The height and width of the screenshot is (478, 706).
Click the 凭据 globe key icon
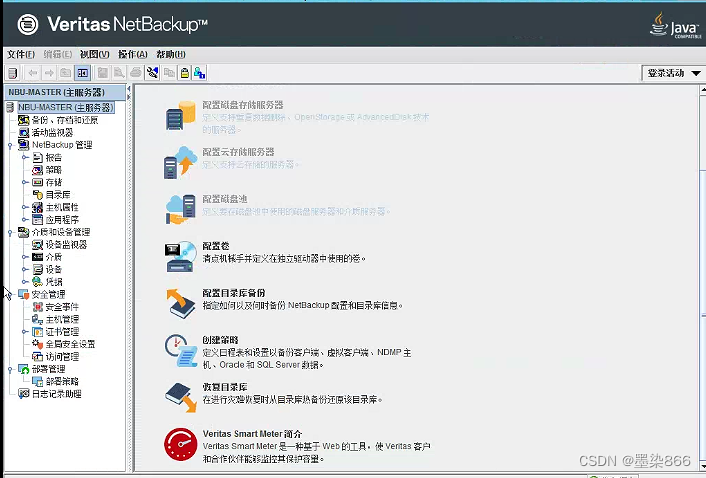(38, 282)
